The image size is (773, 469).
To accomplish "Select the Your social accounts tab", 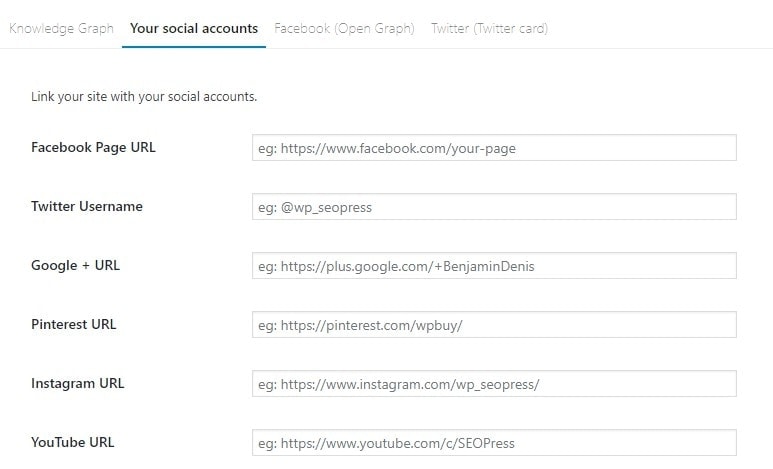I will [194, 28].
